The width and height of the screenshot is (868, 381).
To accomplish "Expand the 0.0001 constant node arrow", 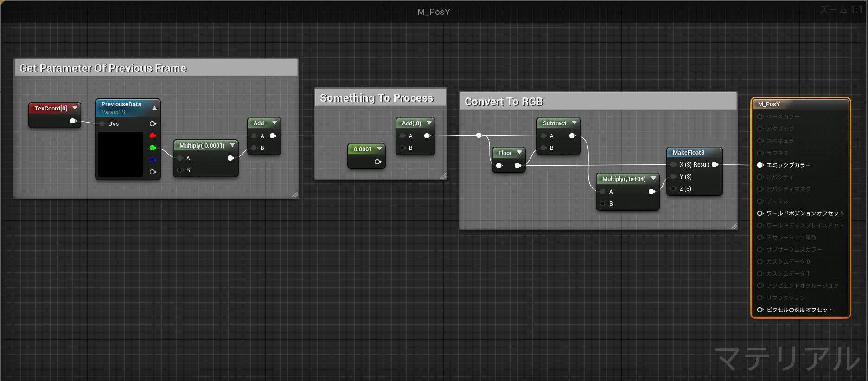I will pyautogui.click(x=379, y=149).
